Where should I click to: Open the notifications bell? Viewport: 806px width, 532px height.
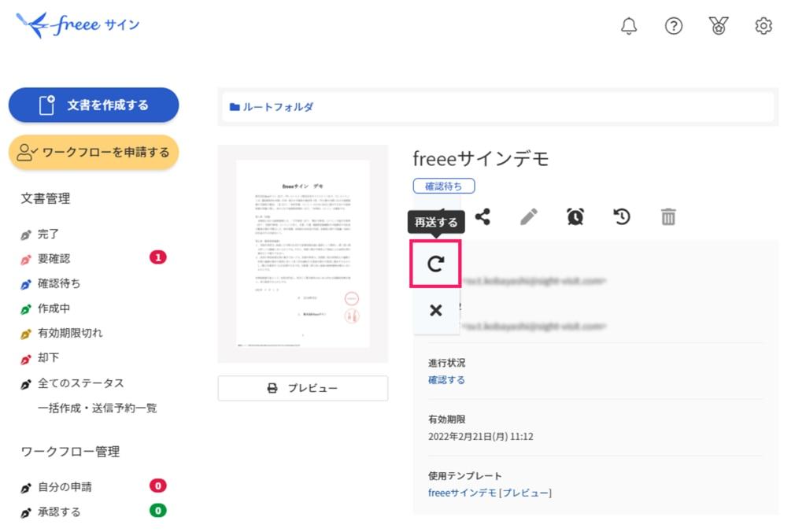[x=629, y=25]
